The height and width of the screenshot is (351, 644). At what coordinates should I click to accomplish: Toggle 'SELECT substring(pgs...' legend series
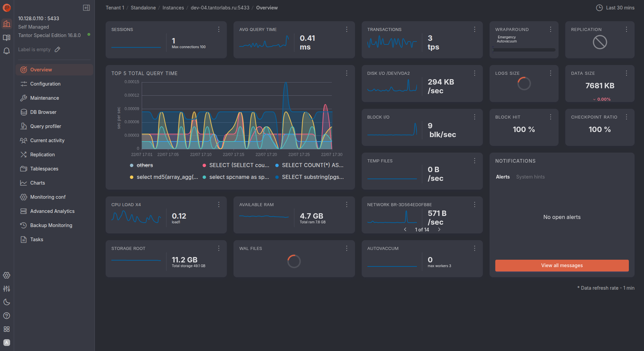tap(310, 177)
